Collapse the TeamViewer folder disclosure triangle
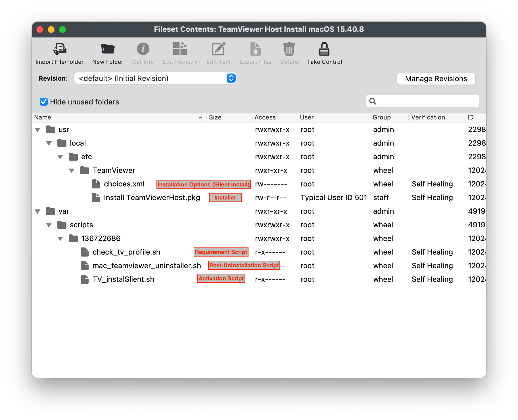 coord(72,171)
